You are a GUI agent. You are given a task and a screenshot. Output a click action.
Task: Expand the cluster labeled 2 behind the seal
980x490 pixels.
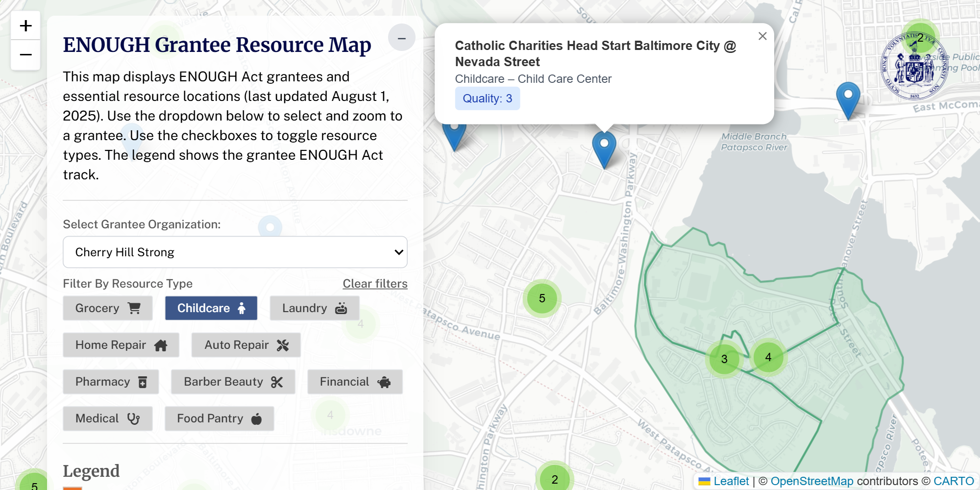coord(920,37)
